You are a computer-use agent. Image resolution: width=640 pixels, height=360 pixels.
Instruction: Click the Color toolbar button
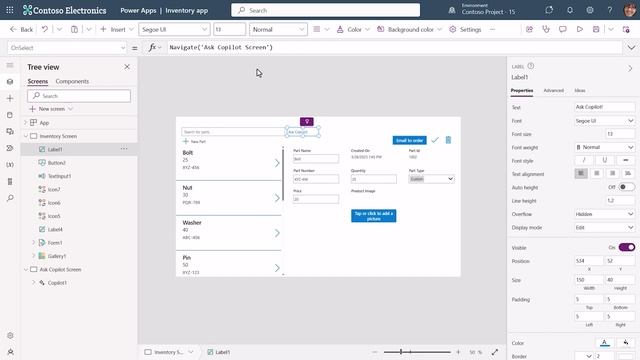(353, 29)
